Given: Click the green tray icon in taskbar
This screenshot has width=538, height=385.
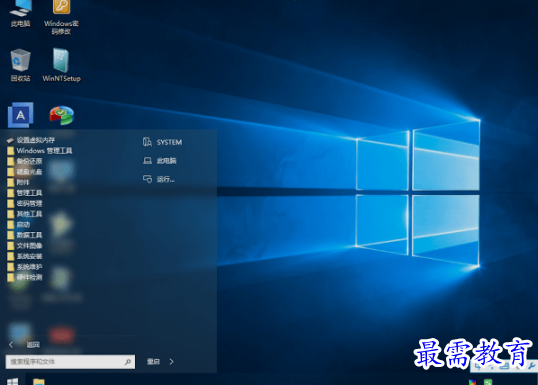Looking at the screenshot, I should (488, 382).
